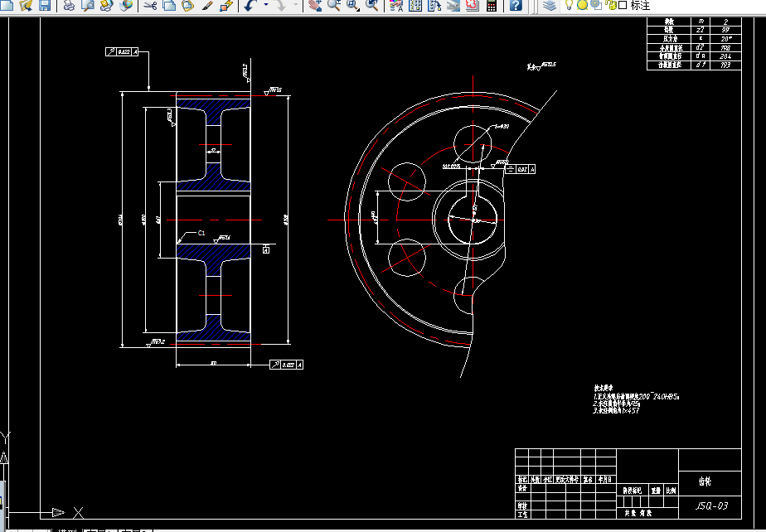
Task: Open the Sheet Set Manager icon
Action: pos(453,5)
